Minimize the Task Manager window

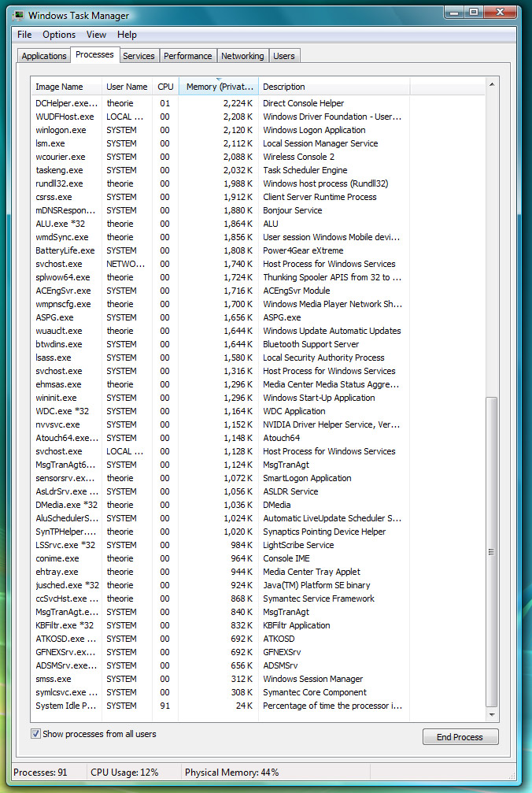[x=454, y=12]
